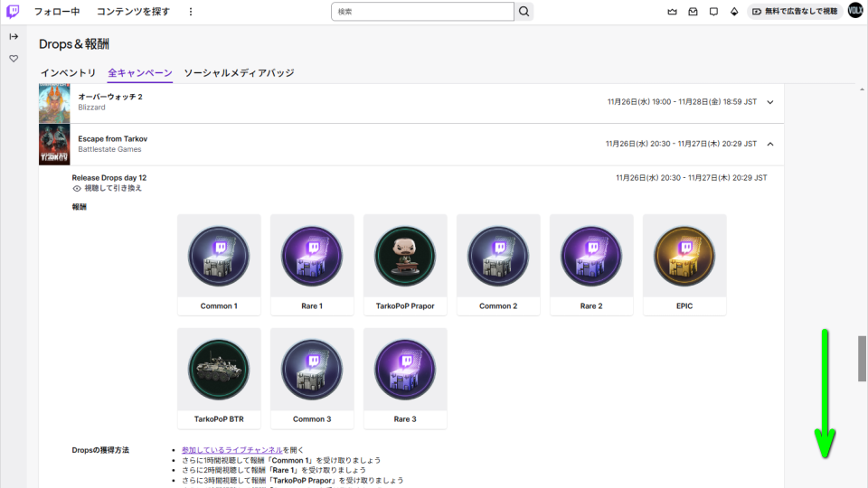The width and height of the screenshot is (868, 488).
Task: Expand the left sidebar arrow icon
Action: pyautogui.click(x=14, y=36)
